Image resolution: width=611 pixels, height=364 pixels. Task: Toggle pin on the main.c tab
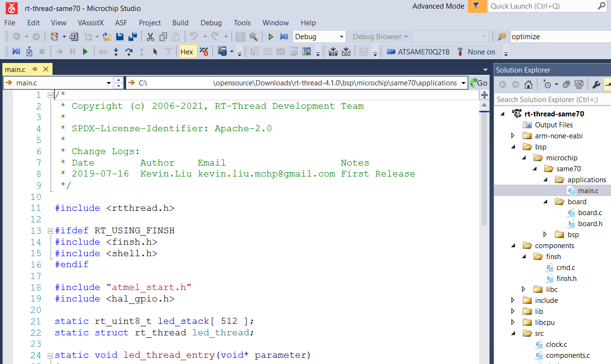[35, 69]
